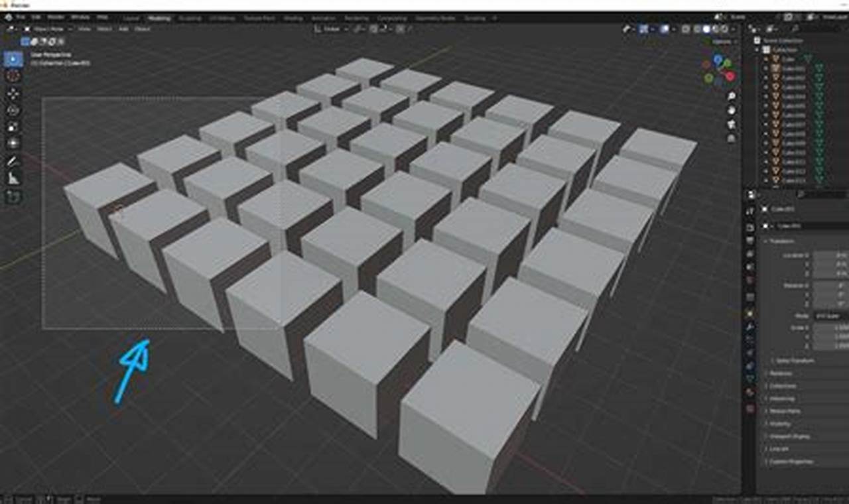The image size is (849, 504).
Task: Open the Render properties tab
Action: tap(750, 227)
